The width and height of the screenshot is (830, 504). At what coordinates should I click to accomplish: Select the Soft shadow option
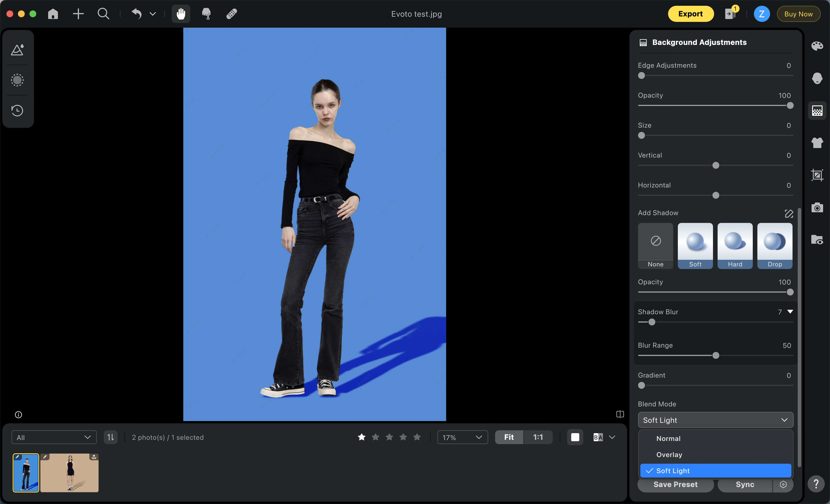click(x=695, y=246)
